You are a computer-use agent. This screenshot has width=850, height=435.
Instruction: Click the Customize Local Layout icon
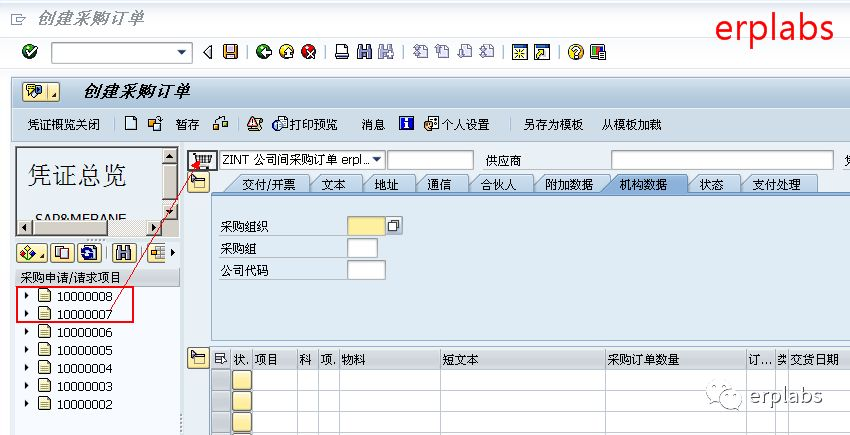[x=597, y=52]
